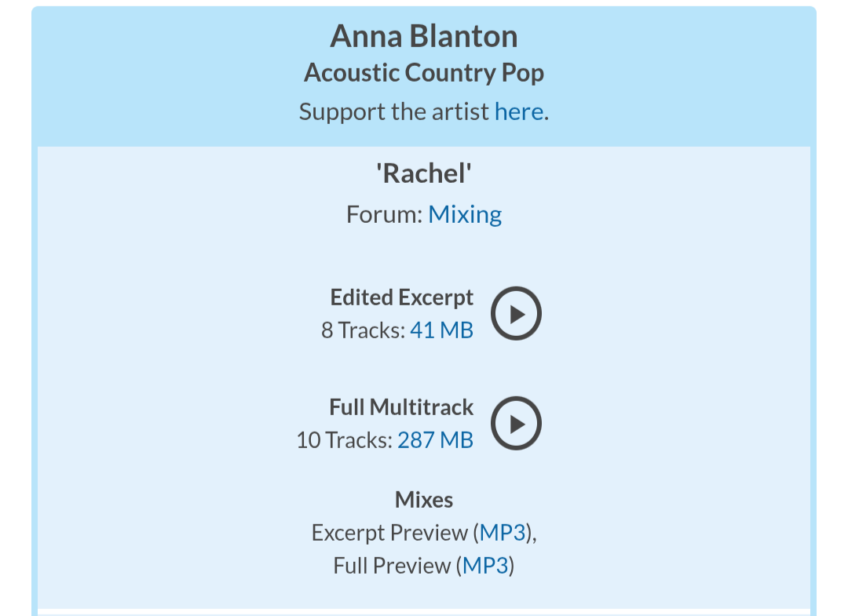Click the Anna Blanton artist heading
This screenshot has width=848, height=616.
pyautogui.click(x=424, y=37)
